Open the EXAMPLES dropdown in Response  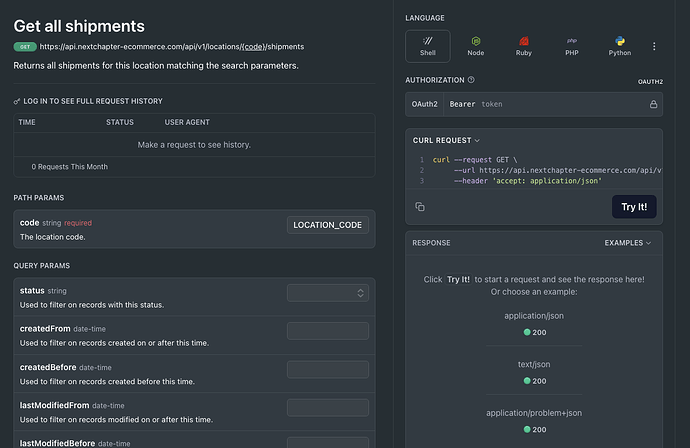628,243
